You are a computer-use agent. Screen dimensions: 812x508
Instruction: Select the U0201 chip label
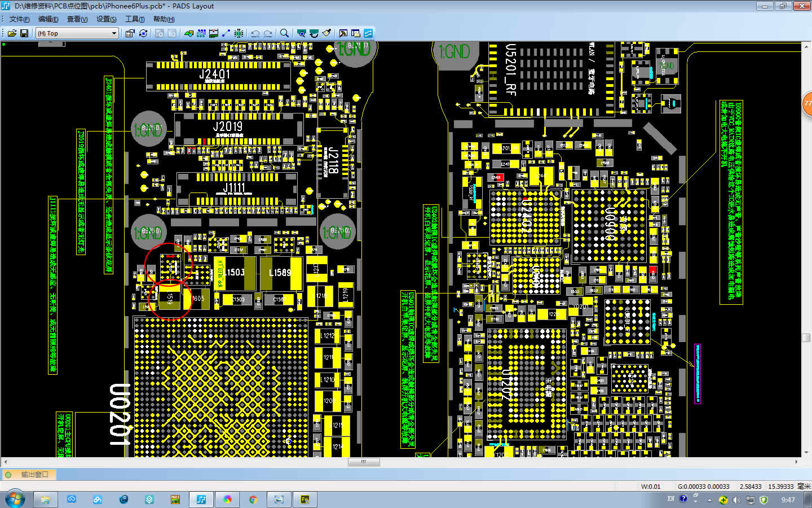click(x=120, y=414)
